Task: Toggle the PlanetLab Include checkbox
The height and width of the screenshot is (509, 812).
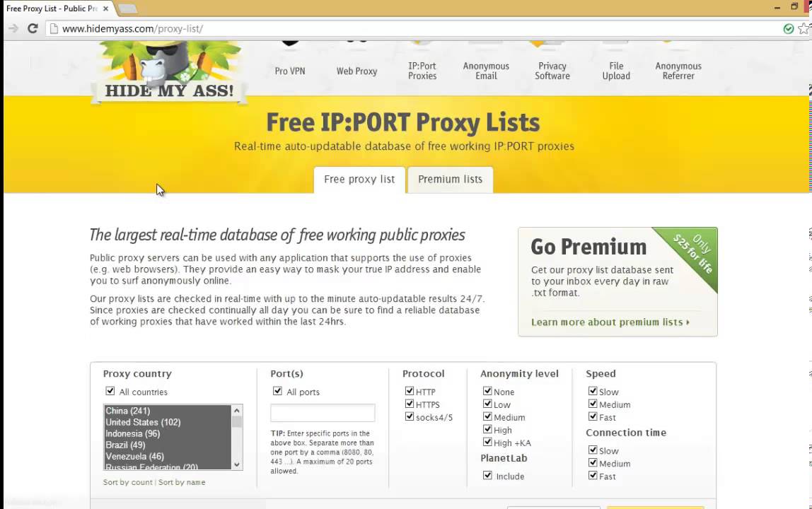Action: (x=487, y=475)
